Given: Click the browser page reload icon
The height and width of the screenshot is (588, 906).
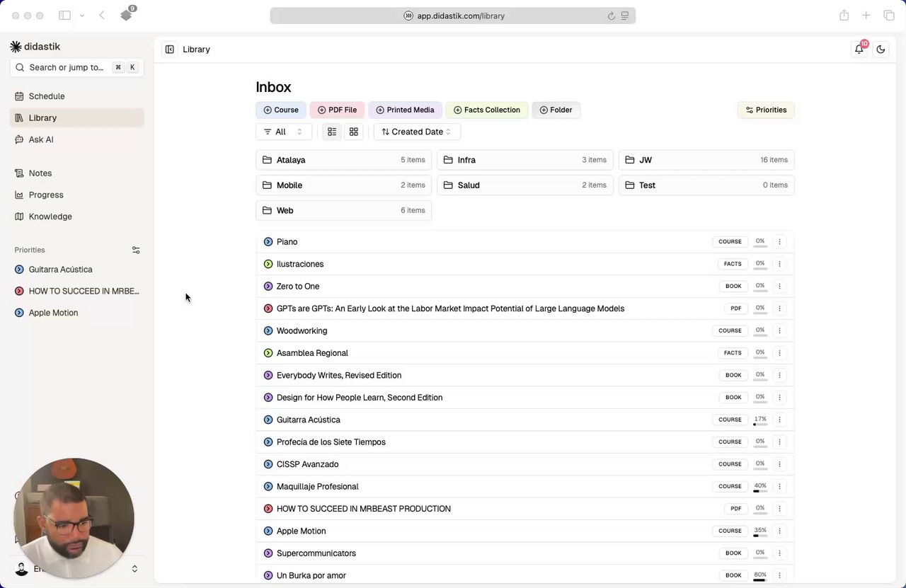Looking at the screenshot, I should (x=611, y=16).
